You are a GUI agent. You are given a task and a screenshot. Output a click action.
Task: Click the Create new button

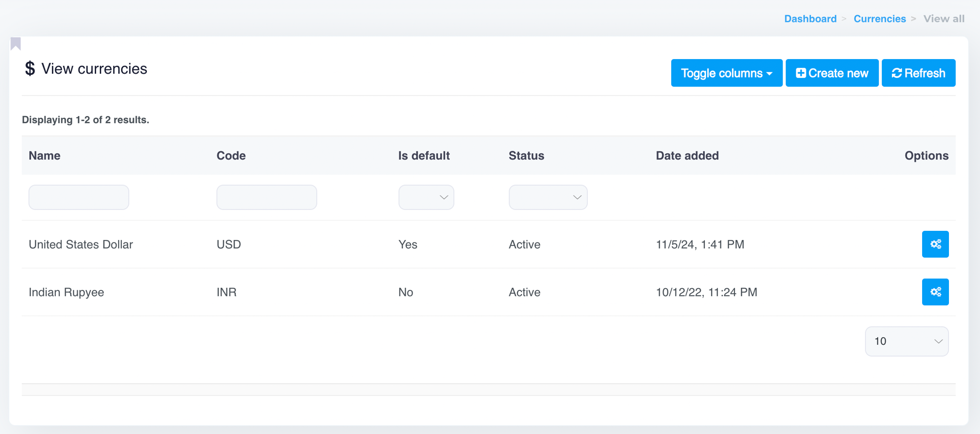[x=832, y=73]
